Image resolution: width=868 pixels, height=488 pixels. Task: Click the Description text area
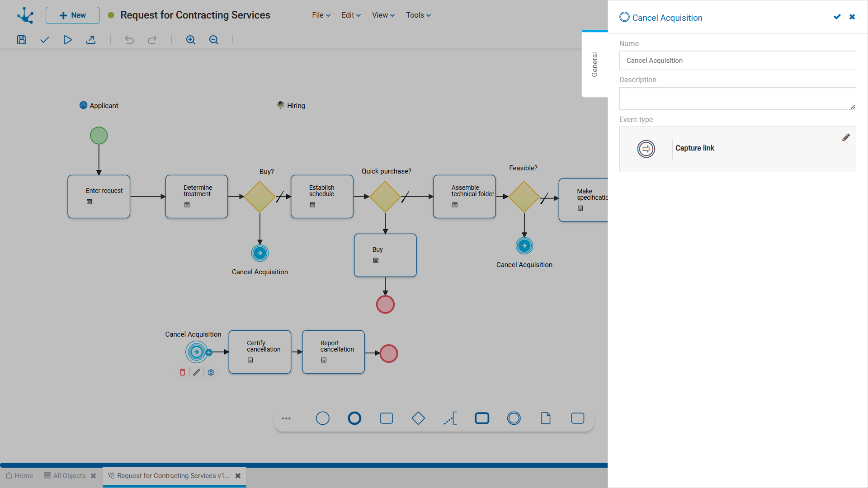pyautogui.click(x=737, y=99)
